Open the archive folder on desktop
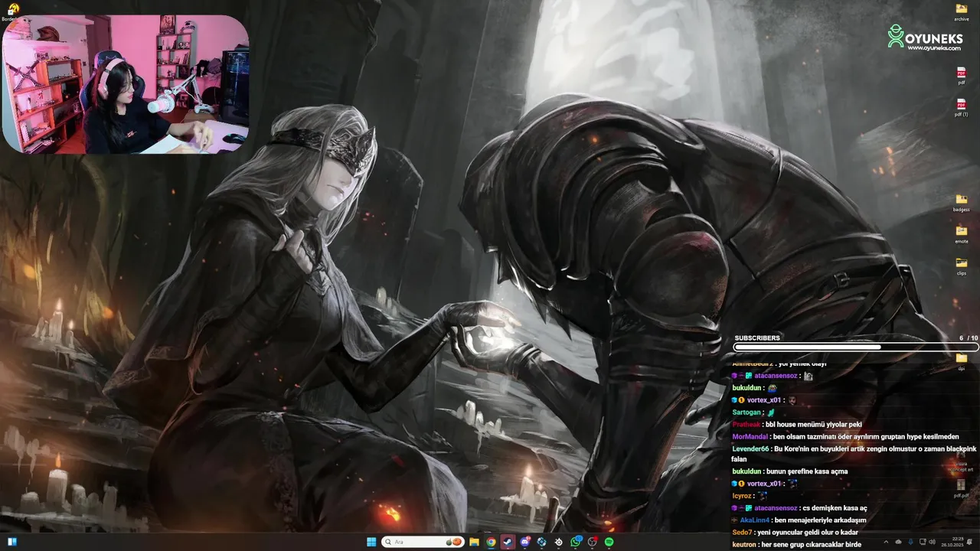This screenshot has height=551, width=980. click(962, 11)
